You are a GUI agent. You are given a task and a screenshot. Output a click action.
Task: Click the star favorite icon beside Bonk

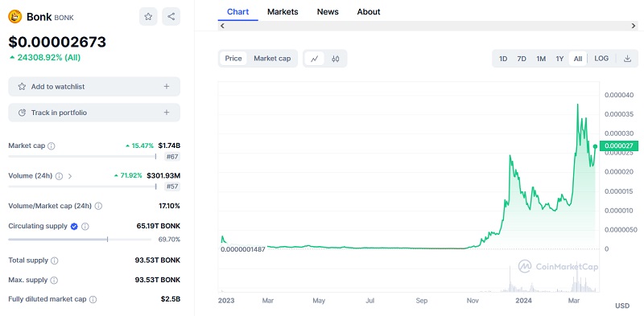coord(148,16)
